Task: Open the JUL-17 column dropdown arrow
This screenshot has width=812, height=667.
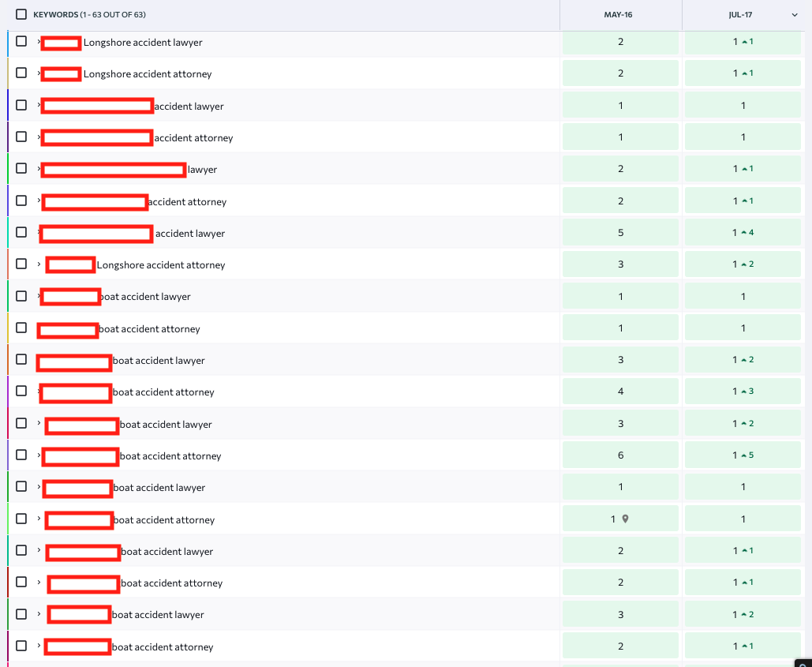Action: [x=794, y=15]
